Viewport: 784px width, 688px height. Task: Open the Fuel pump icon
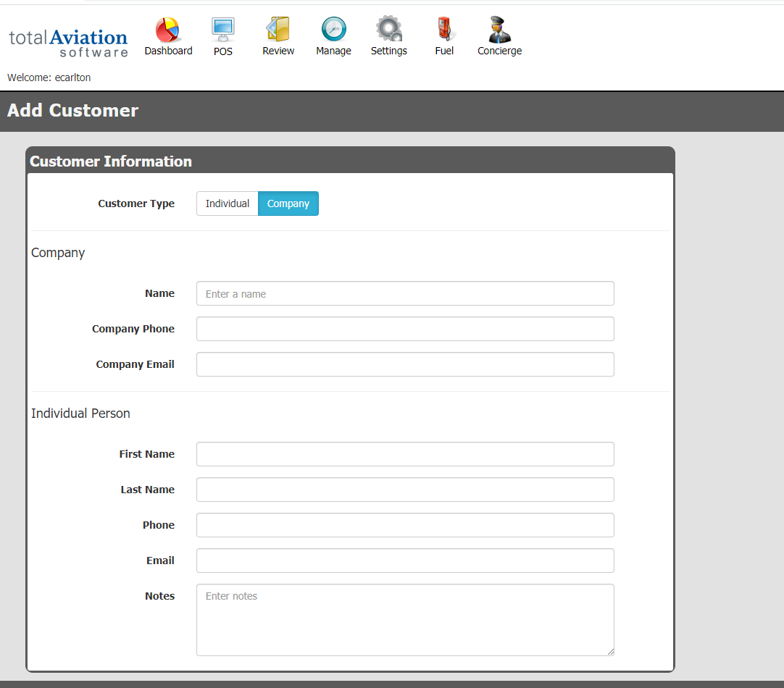point(444,30)
